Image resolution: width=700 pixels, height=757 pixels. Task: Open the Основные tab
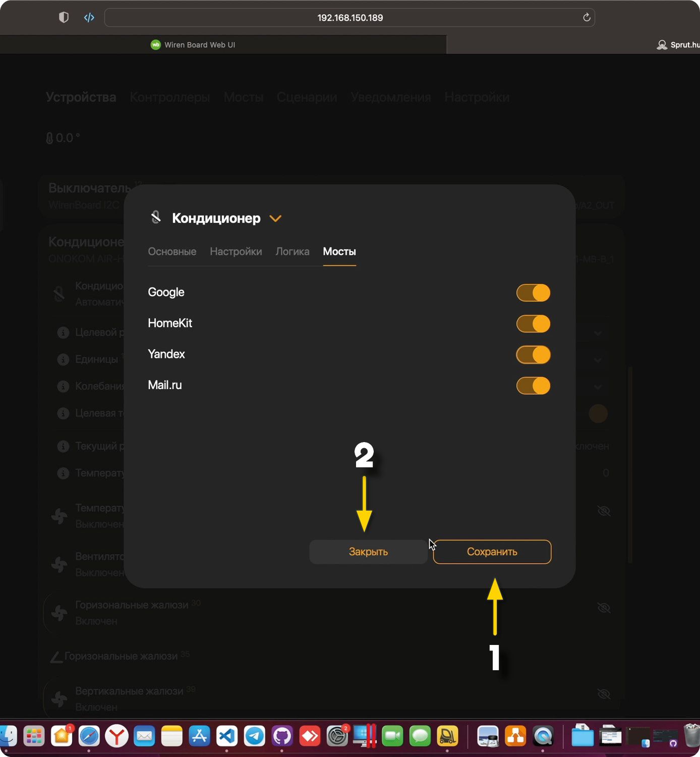[x=172, y=251]
